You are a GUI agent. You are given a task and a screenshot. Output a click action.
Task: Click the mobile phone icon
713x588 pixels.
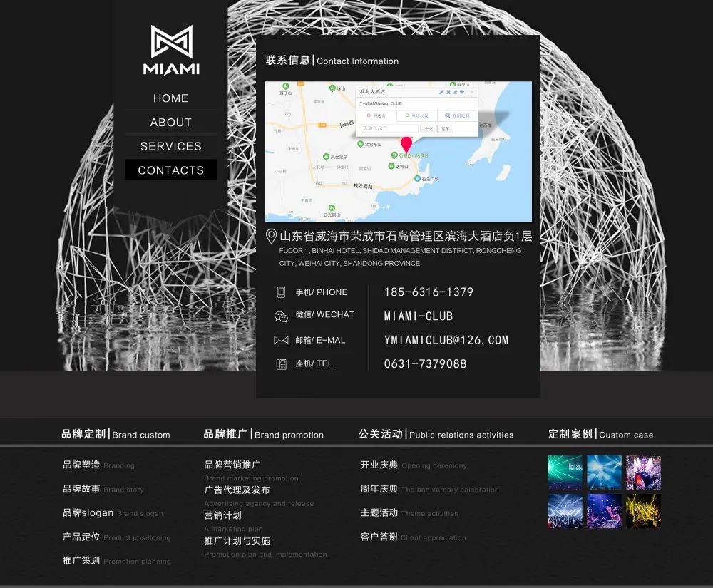tap(281, 292)
